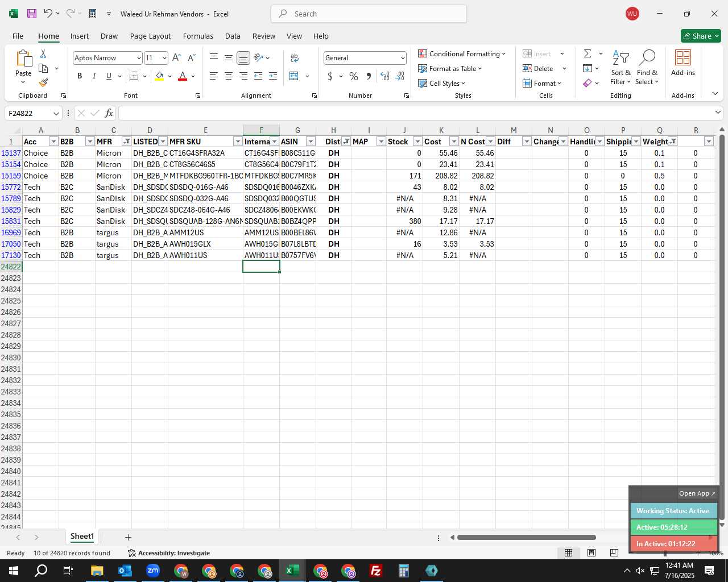This screenshot has height=582, width=728.
Task: Apply red font color swatch
Action: [x=183, y=76]
